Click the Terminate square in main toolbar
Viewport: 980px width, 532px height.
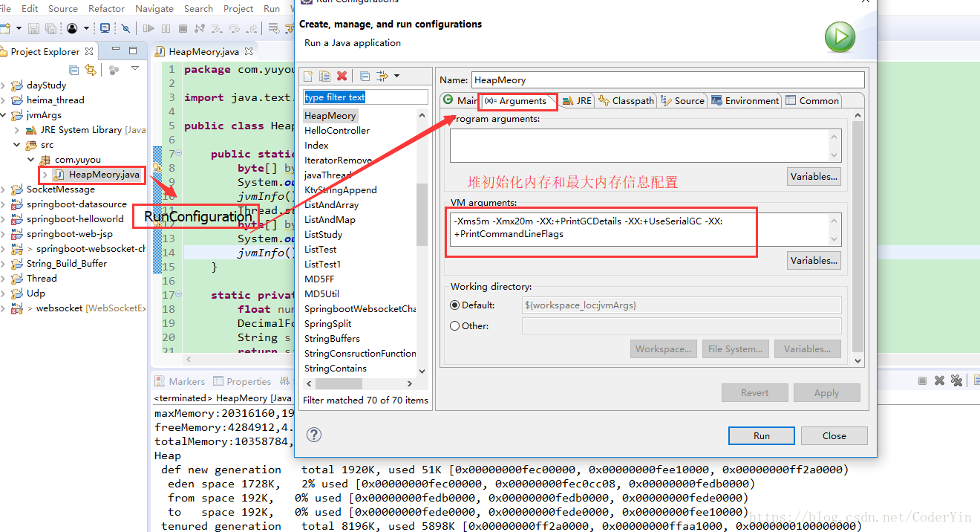point(183,28)
